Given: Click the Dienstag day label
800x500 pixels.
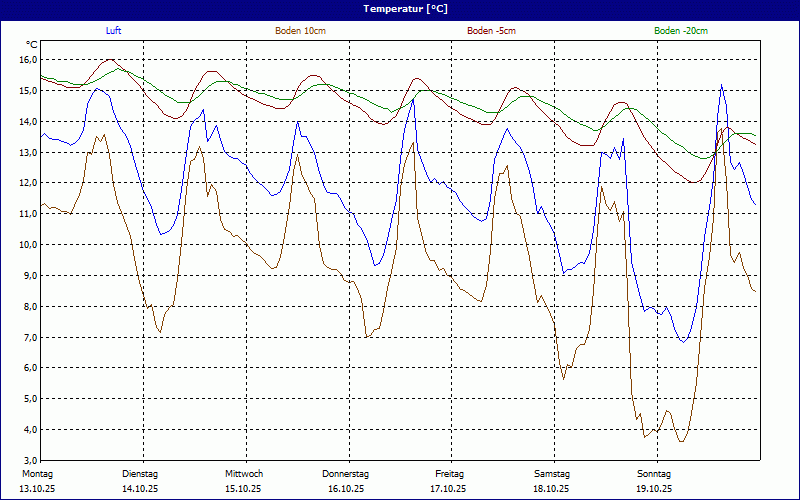Looking at the screenshot, I should (x=140, y=473).
